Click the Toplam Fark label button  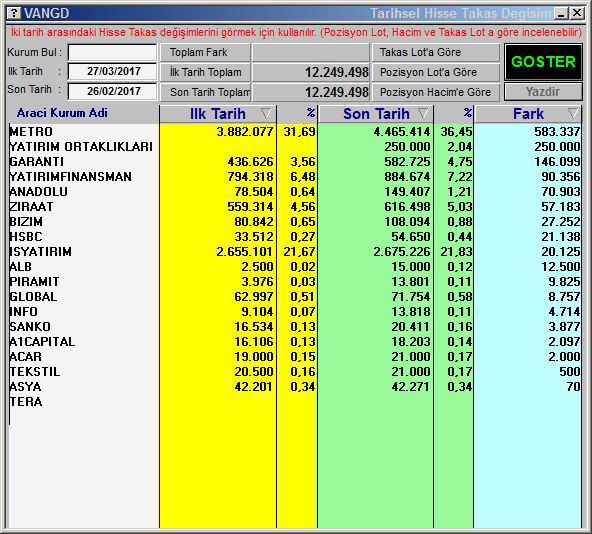point(205,52)
